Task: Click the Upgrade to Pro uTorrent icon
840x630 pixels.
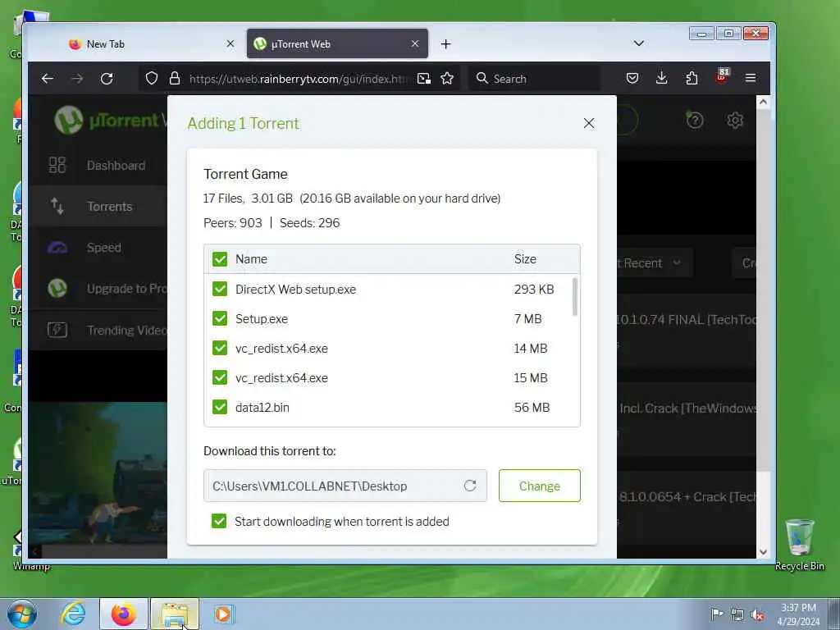Action: 57,289
